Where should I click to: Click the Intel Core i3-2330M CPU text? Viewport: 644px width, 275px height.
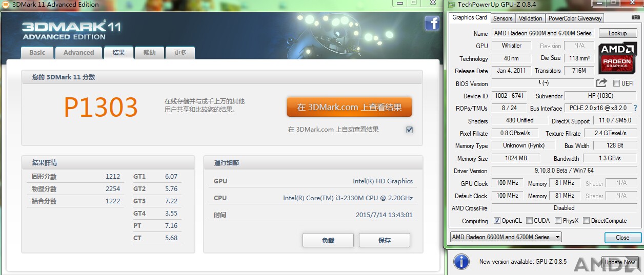[348, 198]
